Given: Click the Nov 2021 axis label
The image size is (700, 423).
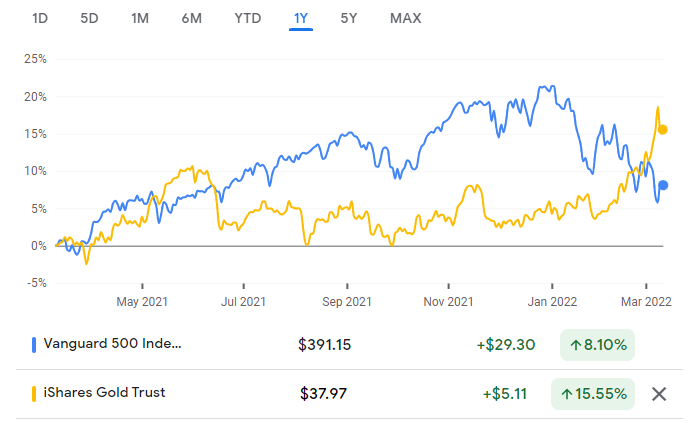Looking at the screenshot, I should [448, 300].
